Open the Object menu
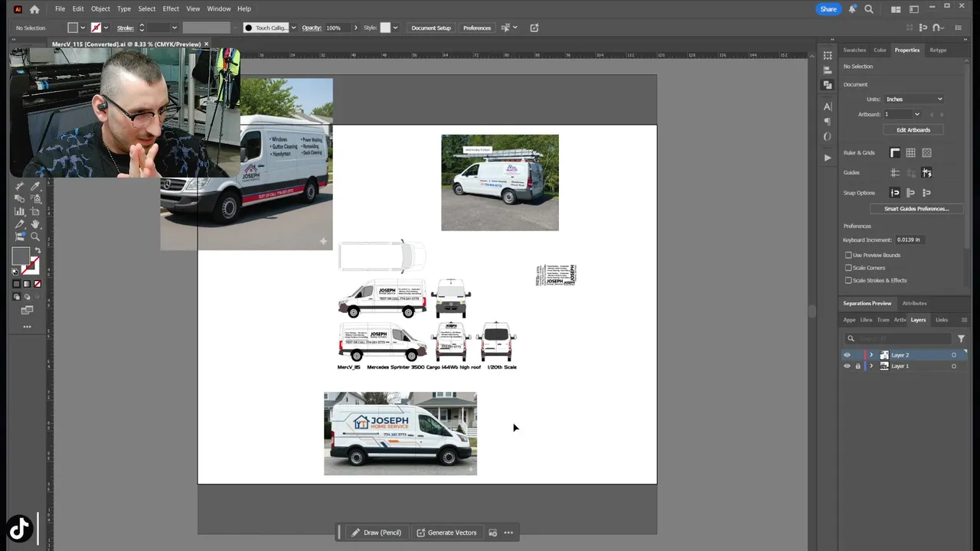The image size is (980, 551). [x=100, y=9]
